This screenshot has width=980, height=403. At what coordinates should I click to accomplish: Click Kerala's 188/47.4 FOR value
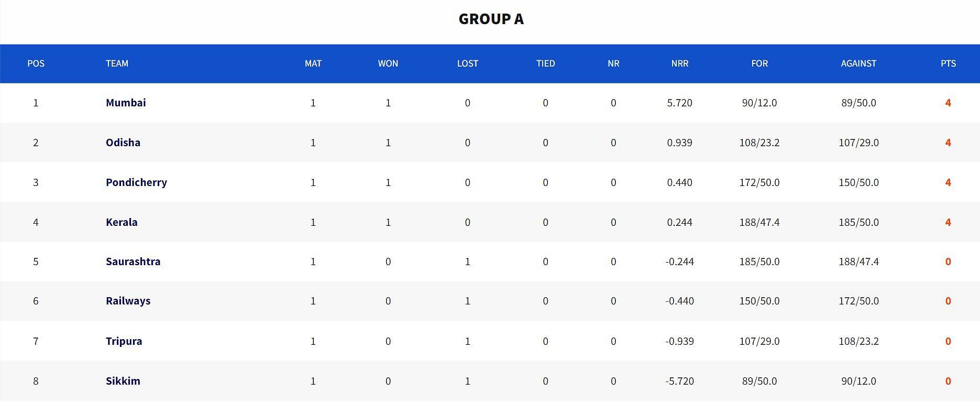click(x=759, y=222)
